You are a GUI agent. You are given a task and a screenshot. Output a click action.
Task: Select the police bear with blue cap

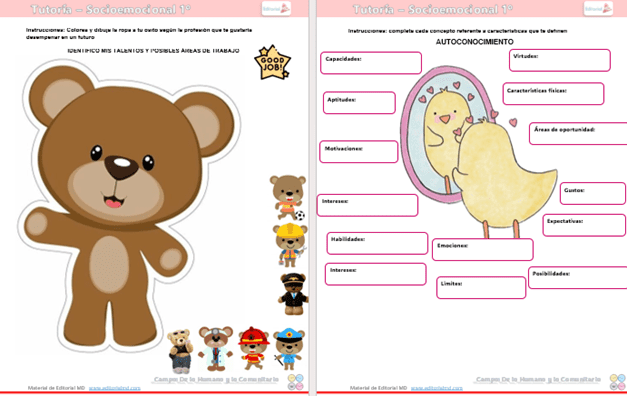click(x=289, y=349)
